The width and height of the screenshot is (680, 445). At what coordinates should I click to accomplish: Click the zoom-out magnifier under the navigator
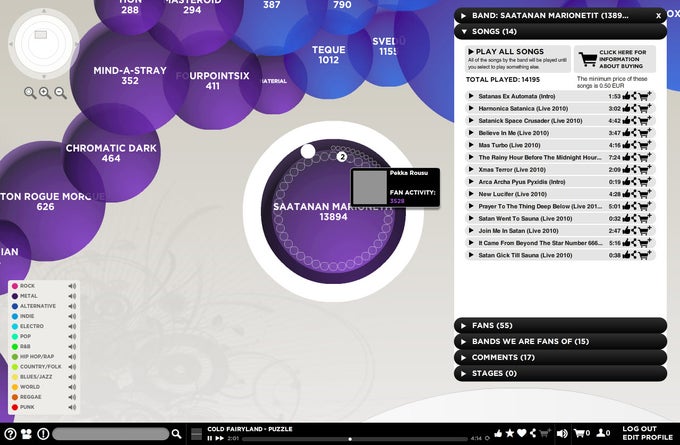coord(61,92)
